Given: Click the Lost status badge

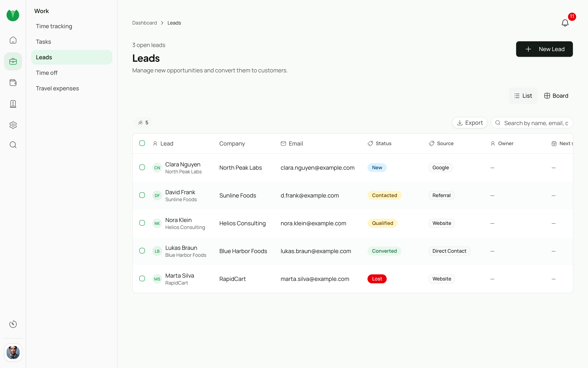Looking at the screenshot, I should point(377,279).
